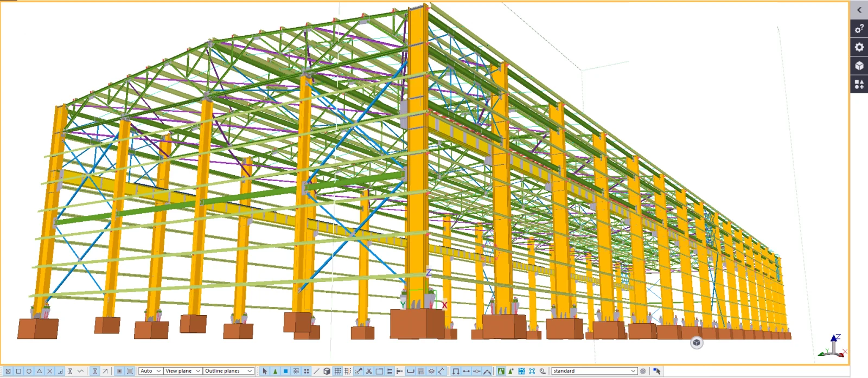Click the select assemblies green switch
Image resolution: width=868 pixels, height=378 pixels.
coord(501,371)
